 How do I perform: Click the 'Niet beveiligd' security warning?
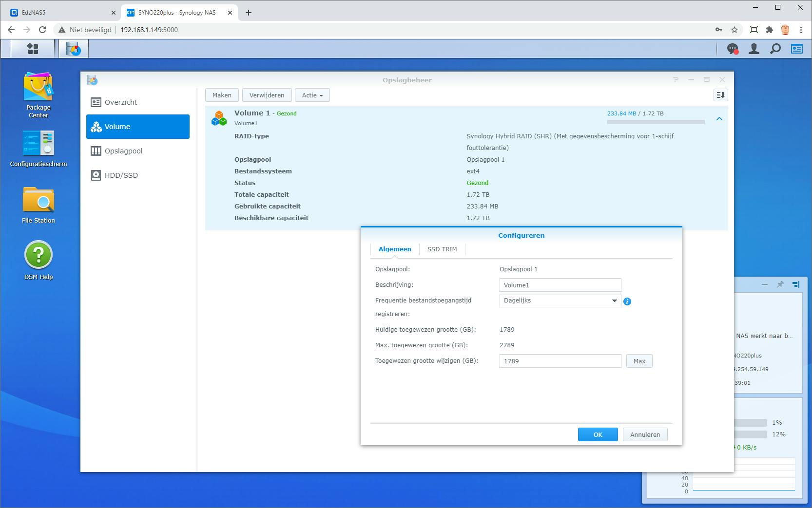[85, 30]
